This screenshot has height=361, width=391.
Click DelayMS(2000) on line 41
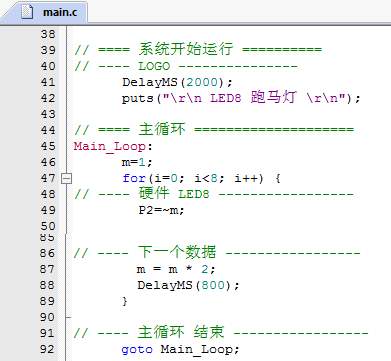point(177,82)
